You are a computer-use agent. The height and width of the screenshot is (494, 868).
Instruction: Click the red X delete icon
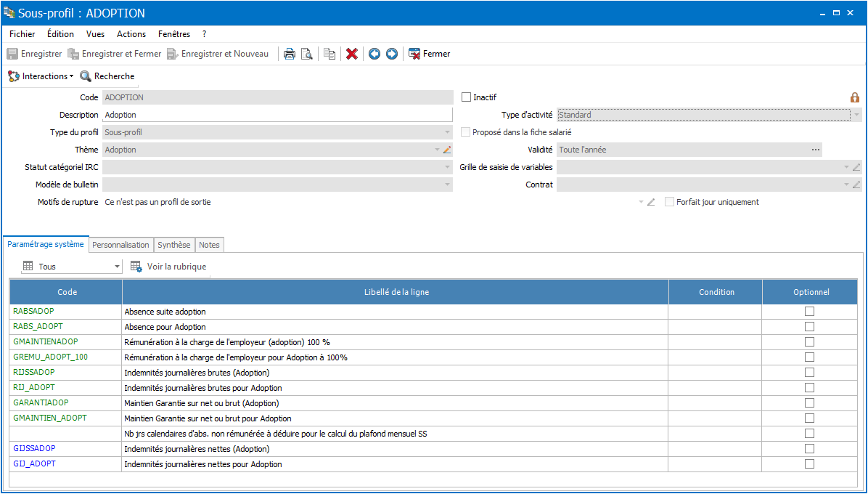tap(351, 54)
